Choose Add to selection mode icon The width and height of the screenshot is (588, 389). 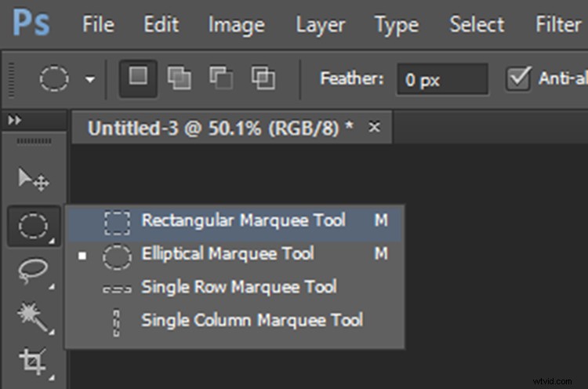[x=180, y=78]
